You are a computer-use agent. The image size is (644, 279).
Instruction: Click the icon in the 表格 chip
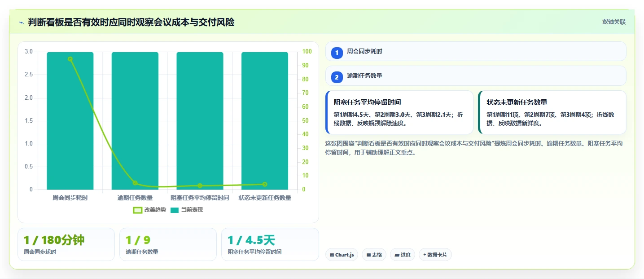[368, 255]
